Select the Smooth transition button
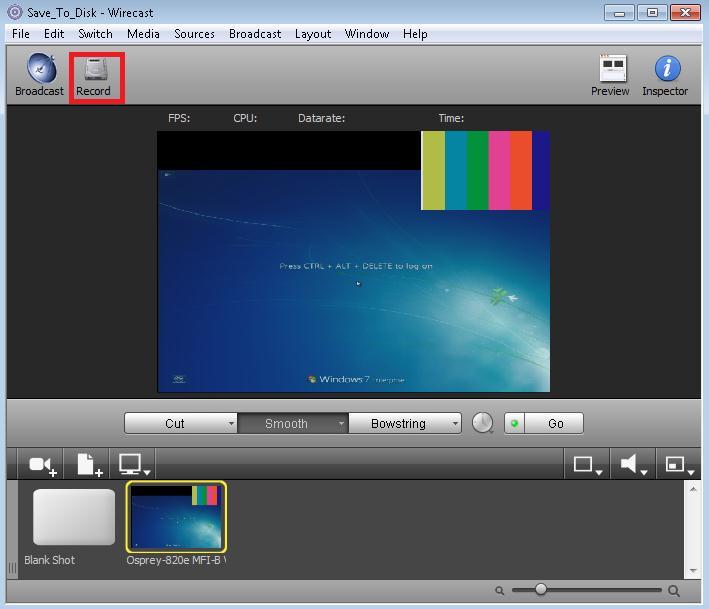The height and width of the screenshot is (609, 709). [x=286, y=424]
